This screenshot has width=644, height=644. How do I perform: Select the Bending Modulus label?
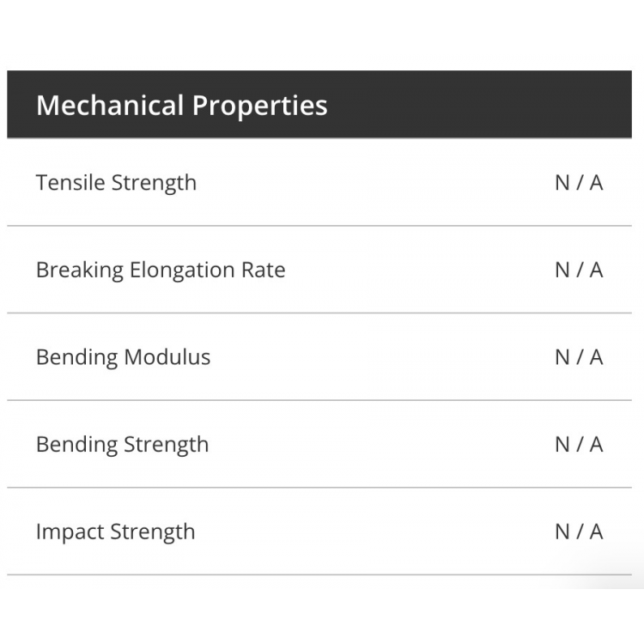pos(123,357)
